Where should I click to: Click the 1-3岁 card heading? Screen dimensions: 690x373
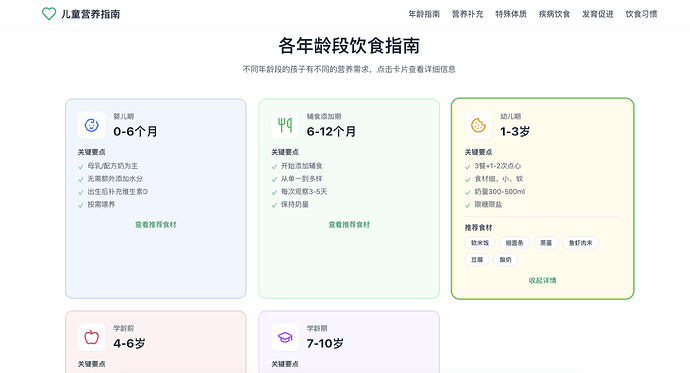click(515, 132)
